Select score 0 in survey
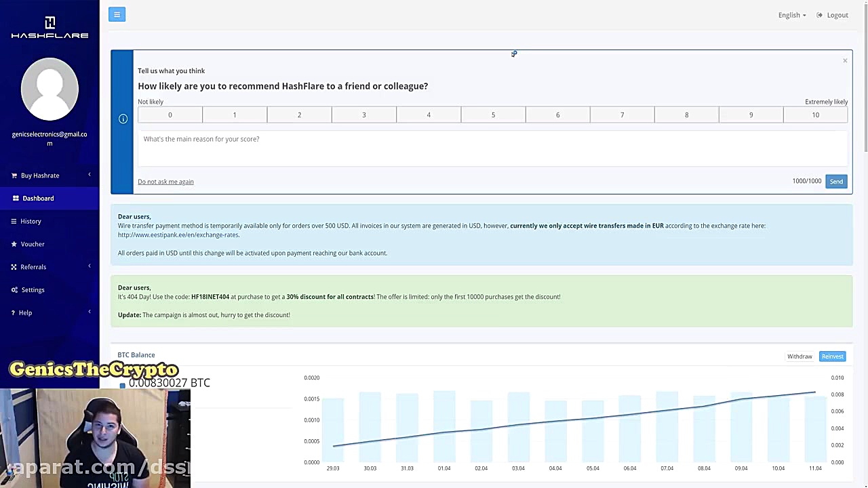This screenshot has height=488, width=868. 170,115
